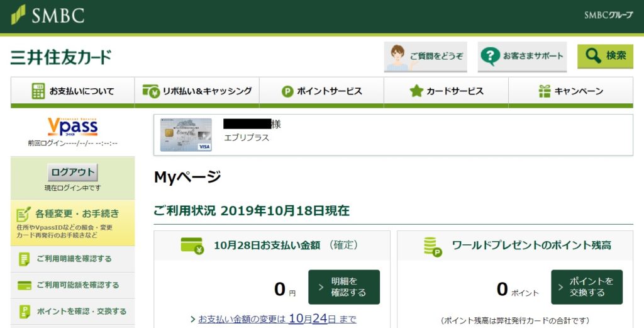The image size is (644, 328).
Task: Click the question mark support icon
Action: pyautogui.click(x=490, y=56)
